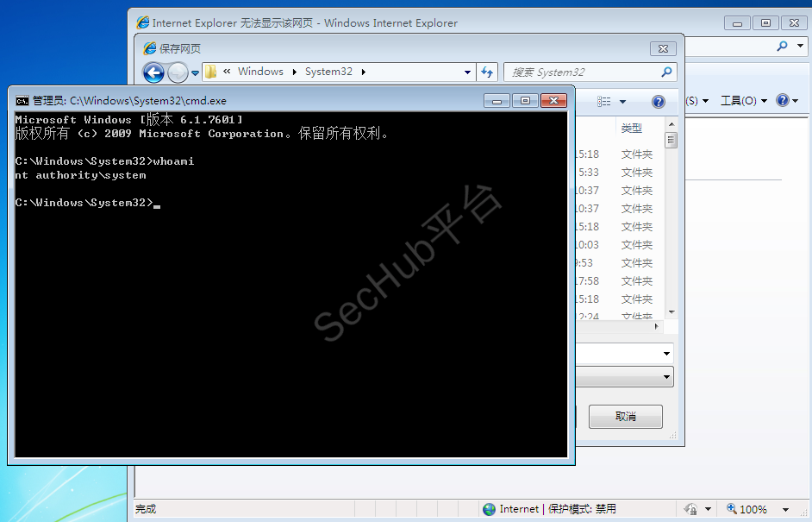Click the down arrow of file list scrollbar
Screen dimensions: 812x522
pyautogui.click(x=671, y=311)
